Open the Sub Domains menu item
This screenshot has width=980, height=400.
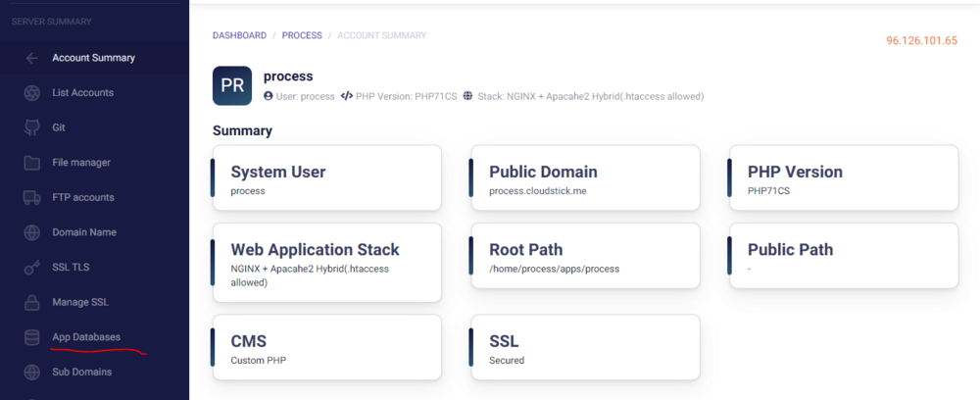click(x=81, y=373)
